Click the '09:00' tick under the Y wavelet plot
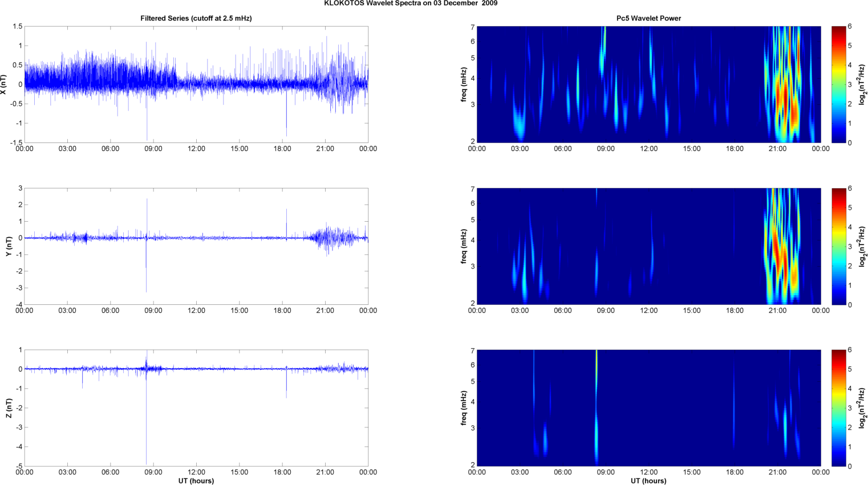The height and width of the screenshot is (485, 868). [606, 311]
